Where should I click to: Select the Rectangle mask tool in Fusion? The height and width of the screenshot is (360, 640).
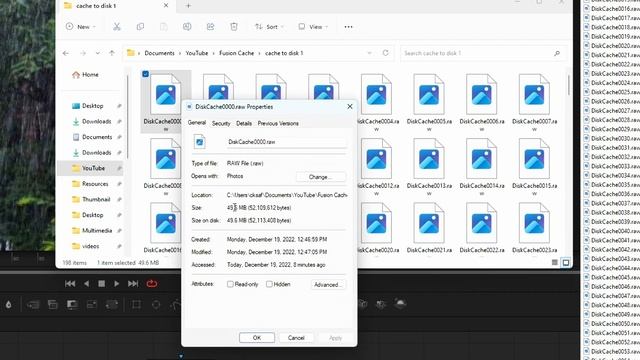click(x=136, y=304)
